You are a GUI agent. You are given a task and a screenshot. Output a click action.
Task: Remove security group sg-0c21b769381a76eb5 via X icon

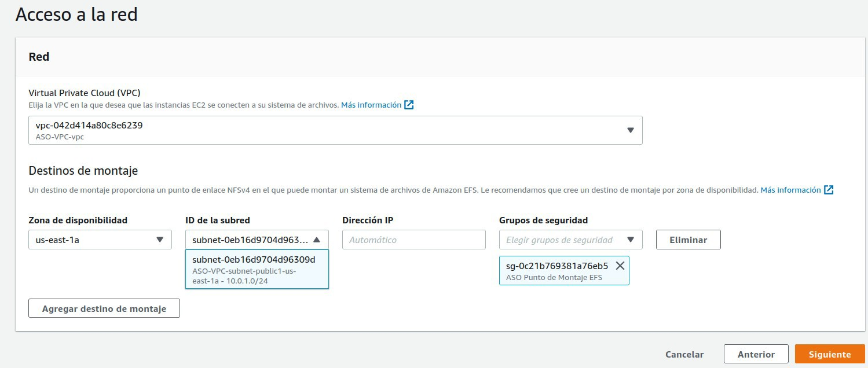(620, 266)
